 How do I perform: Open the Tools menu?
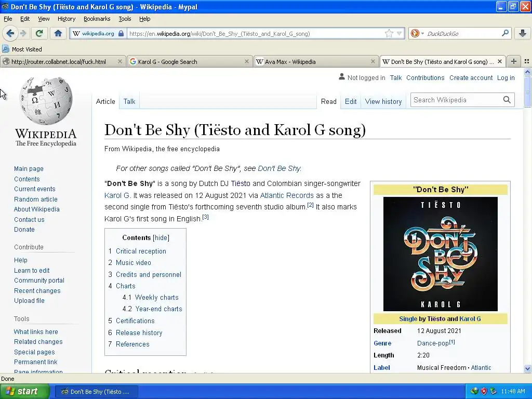125,19
